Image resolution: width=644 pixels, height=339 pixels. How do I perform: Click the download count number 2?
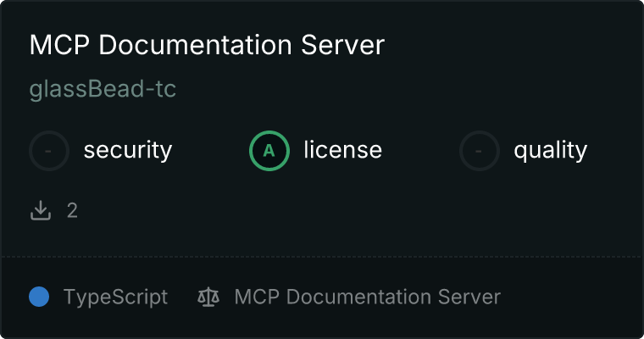tap(72, 211)
